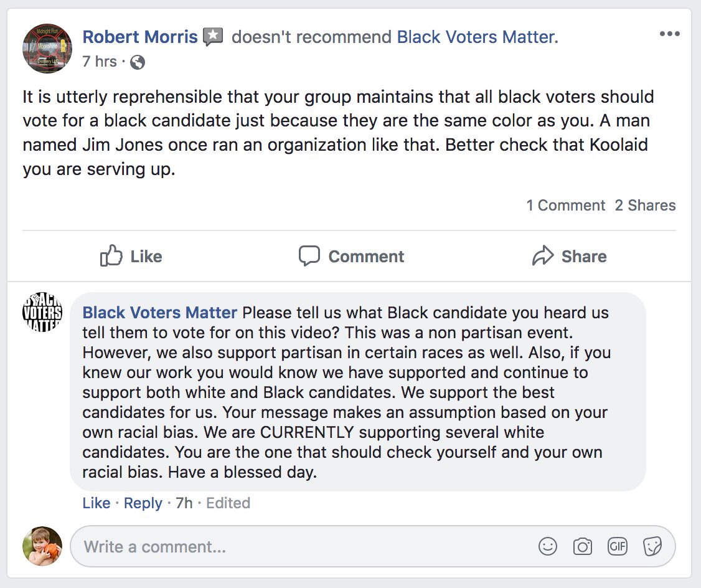Open Robert Morris's profile picture
This screenshot has height=588, width=701.
click(47, 49)
